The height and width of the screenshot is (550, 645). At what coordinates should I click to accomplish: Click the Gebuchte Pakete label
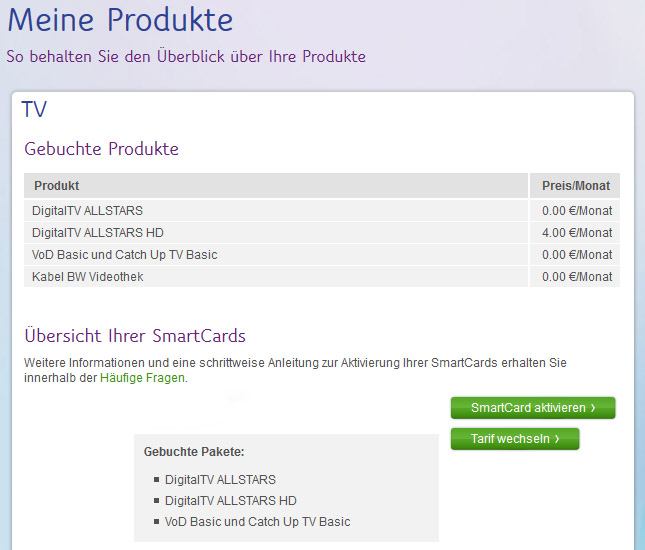[194, 452]
